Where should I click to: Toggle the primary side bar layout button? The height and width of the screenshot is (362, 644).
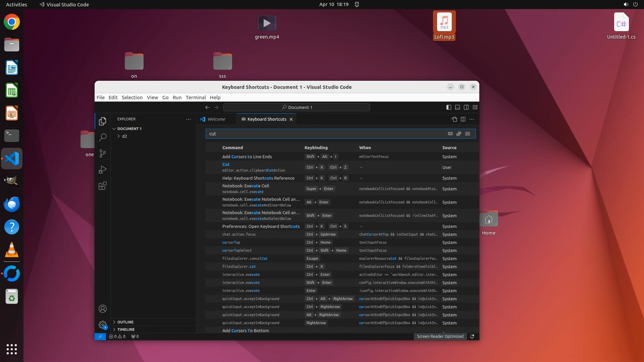click(448, 107)
